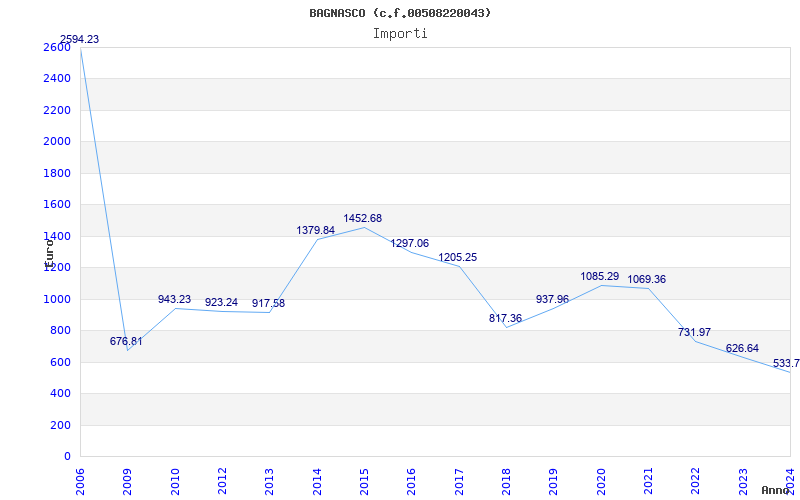Click the y-axis tick 2600

(57, 47)
